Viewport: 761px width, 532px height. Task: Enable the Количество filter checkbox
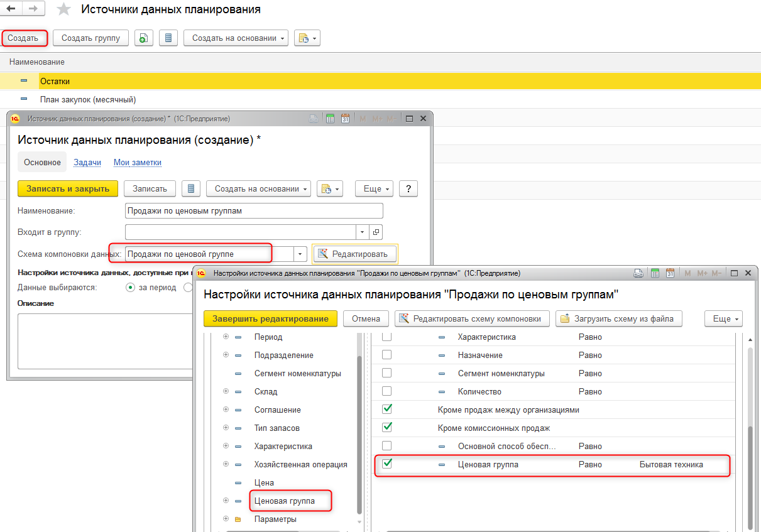387,391
